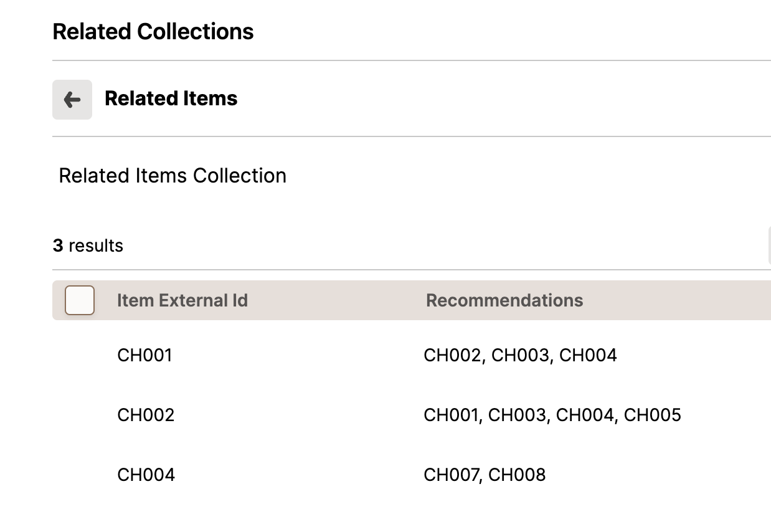Screen dimensions: 771x532
Task: Click the partially visible button beside results count
Action: click(x=769, y=245)
